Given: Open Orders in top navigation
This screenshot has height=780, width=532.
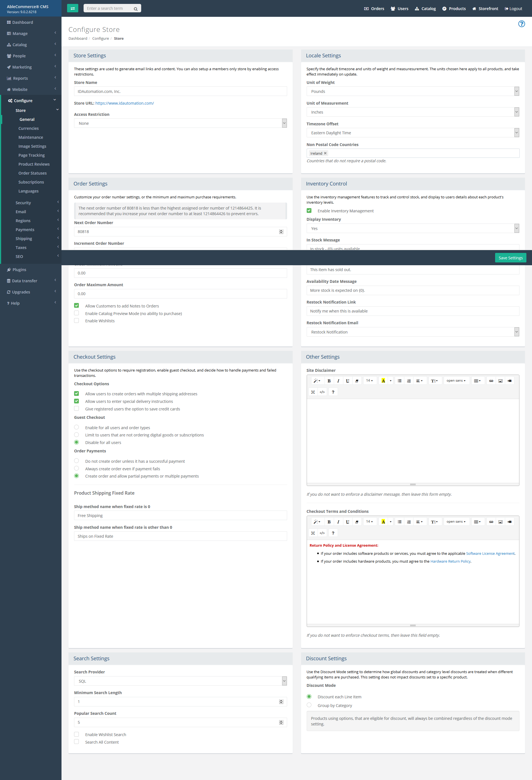Looking at the screenshot, I should (x=374, y=9).
